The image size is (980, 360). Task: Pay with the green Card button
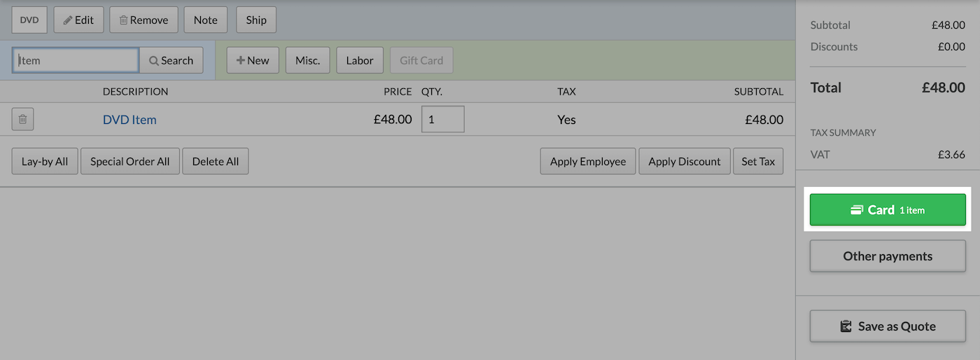click(x=888, y=209)
